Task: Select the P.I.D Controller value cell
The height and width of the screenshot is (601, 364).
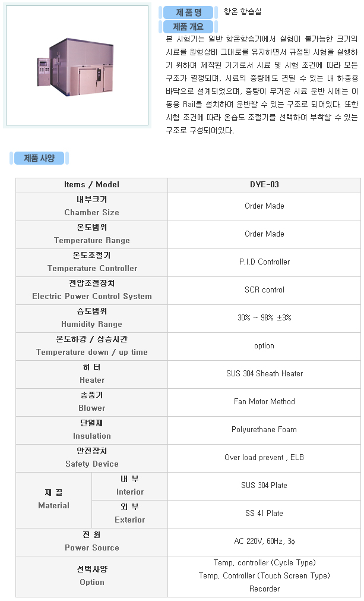Action: 264,262
